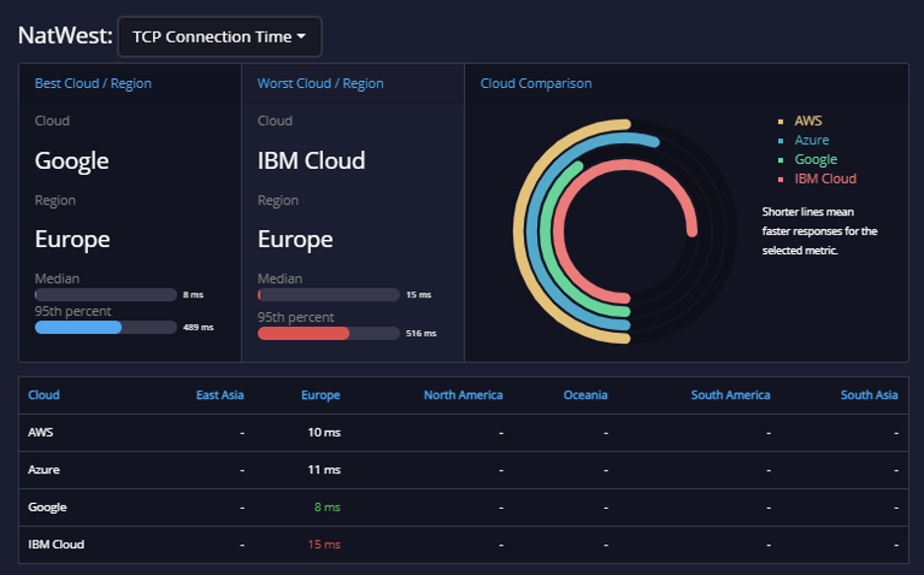Sort by the Europe column header
The height and width of the screenshot is (575, 924).
[x=321, y=395]
